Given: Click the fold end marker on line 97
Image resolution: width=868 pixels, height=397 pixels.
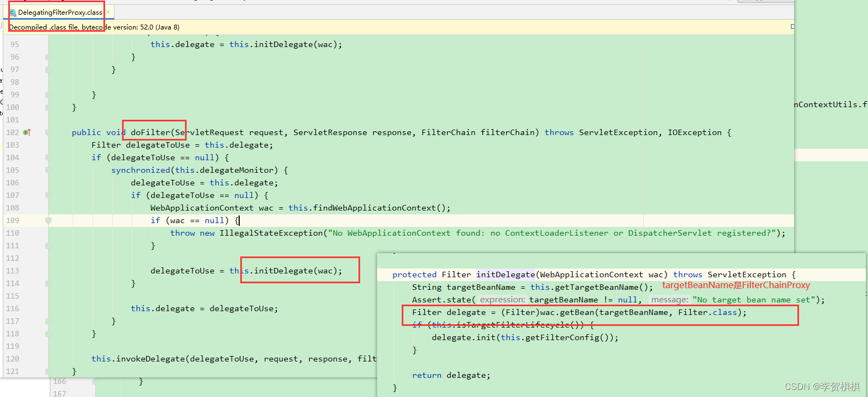Looking at the screenshot, I should 48,69.
